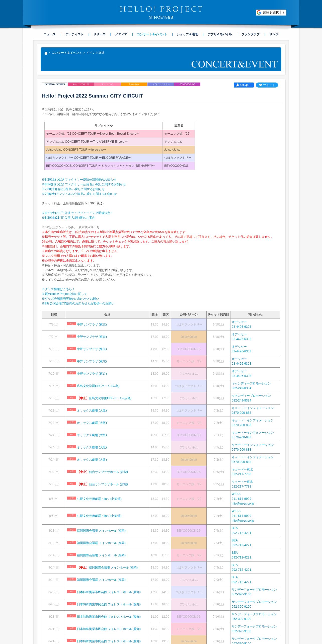322x644 pixels.
Task: Click 福岡国際会議場 link for 8/13 13:30 show
Action: (x=101, y=531)
